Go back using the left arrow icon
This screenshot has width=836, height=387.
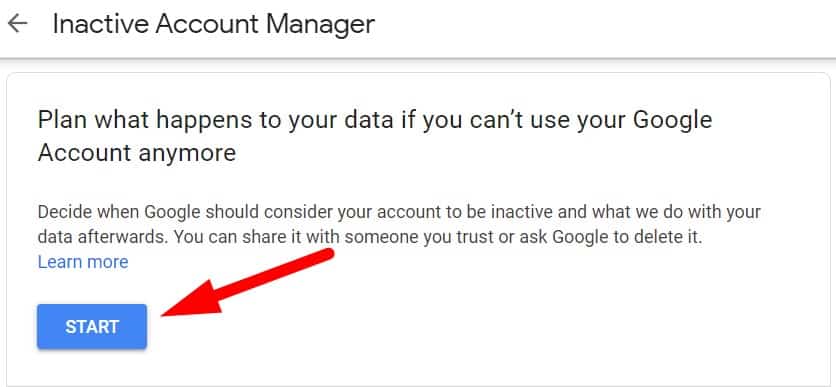18,24
